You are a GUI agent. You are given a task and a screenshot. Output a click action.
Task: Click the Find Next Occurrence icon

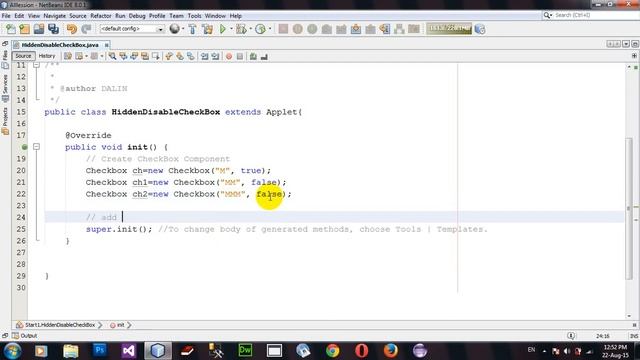click(134, 56)
